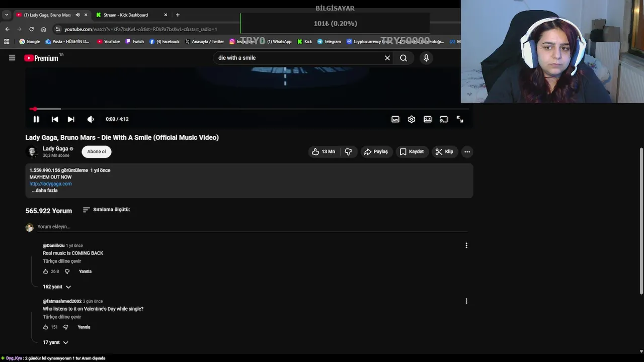Seek on the red video progress bar

click(249, 109)
